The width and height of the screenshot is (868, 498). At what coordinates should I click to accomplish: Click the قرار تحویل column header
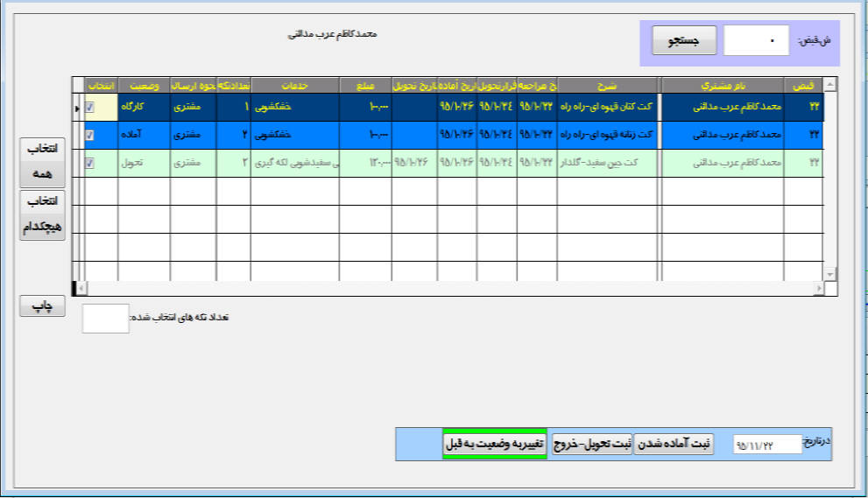pyautogui.click(x=498, y=86)
